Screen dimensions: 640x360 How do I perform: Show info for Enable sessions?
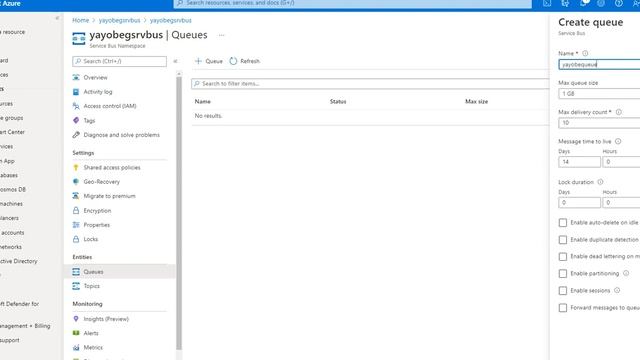point(617,290)
